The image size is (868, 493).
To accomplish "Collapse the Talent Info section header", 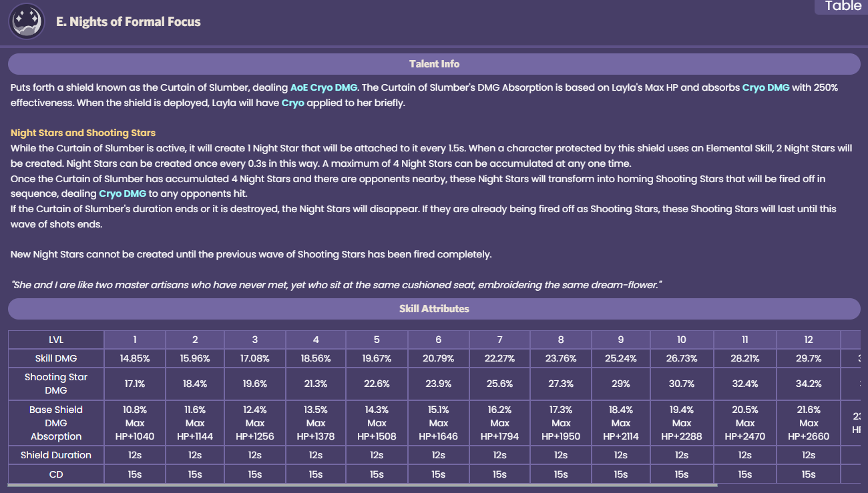I will (434, 64).
